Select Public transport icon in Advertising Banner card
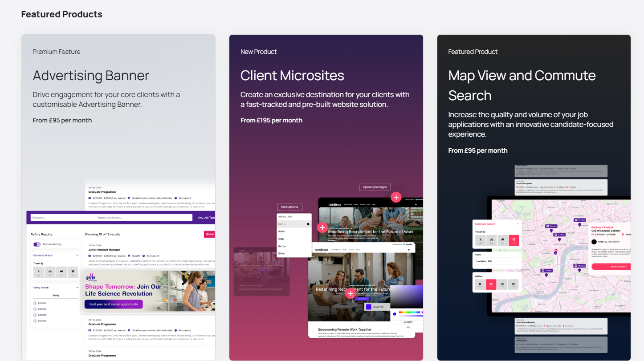This screenshot has height=361, width=644. pos(73,272)
